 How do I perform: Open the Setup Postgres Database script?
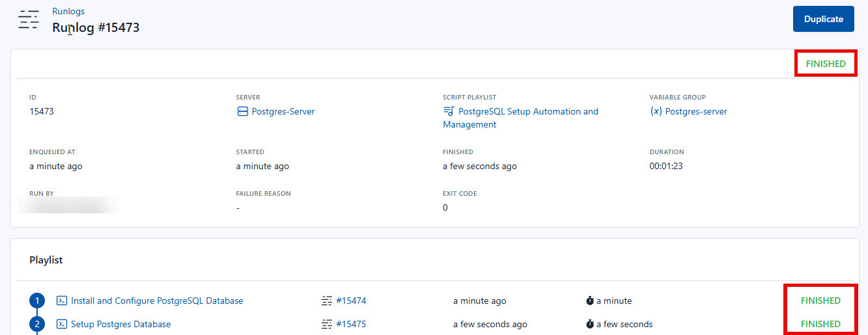[120, 324]
